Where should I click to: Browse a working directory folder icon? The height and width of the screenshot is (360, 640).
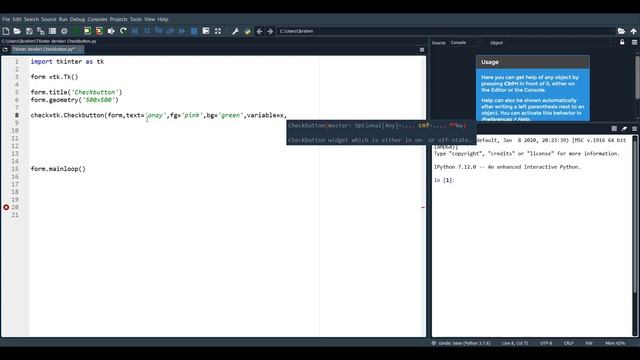pos(621,31)
